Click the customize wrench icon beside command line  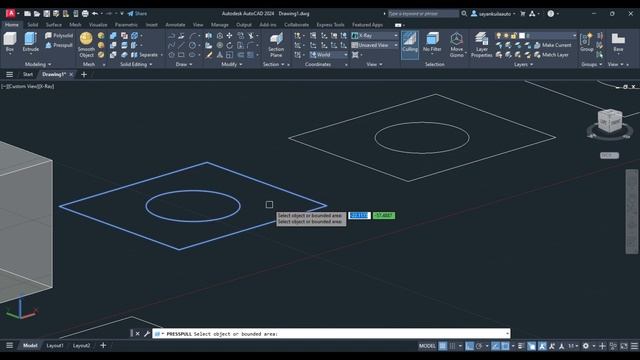(147, 333)
